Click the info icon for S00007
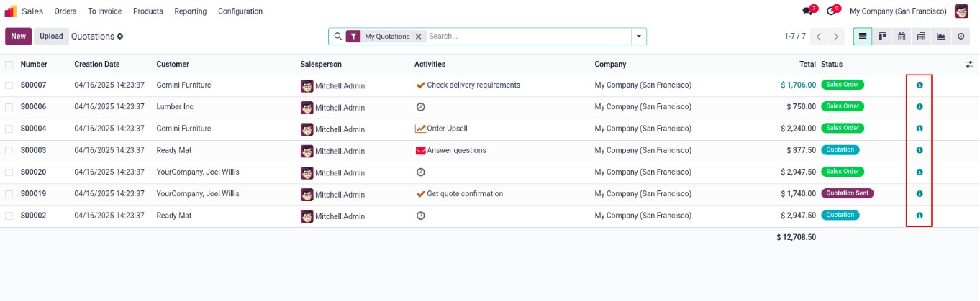 click(x=919, y=85)
